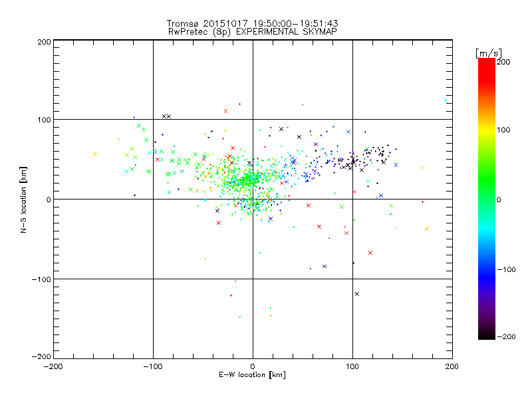Viewport: 532px width, 399px height.
Task: Click the colorbar label '0'
Action: (x=499, y=200)
